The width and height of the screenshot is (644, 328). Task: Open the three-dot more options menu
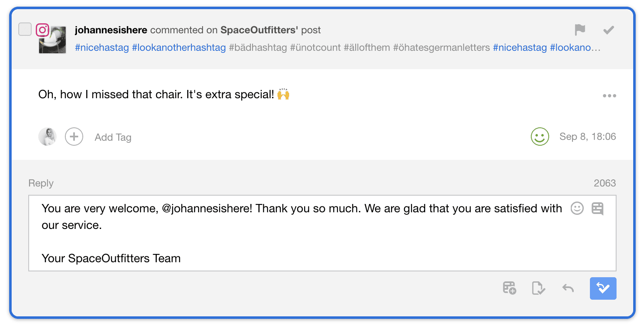coord(609,96)
